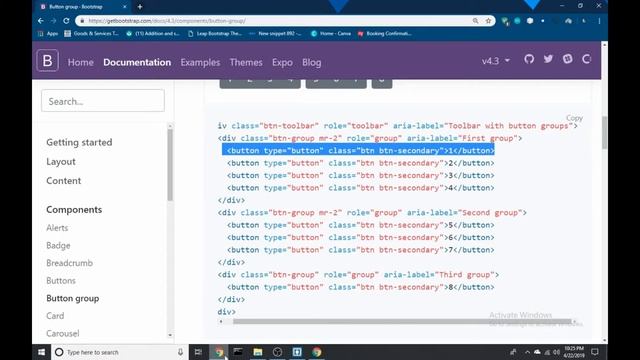Screen dimensions: 640x360
Task: Open Windows notification center
Action: pyautogui.click(x=595, y=352)
